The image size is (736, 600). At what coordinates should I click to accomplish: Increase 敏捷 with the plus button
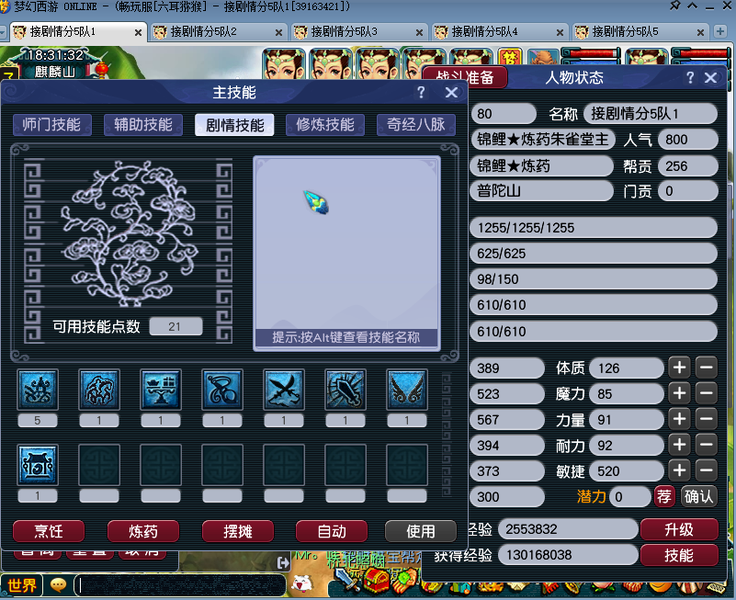tap(679, 470)
